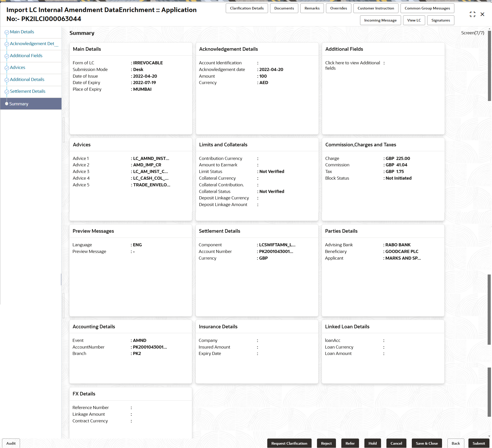Click the collapse screen icon near the close button
The image size is (492, 448).
[473, 14]
